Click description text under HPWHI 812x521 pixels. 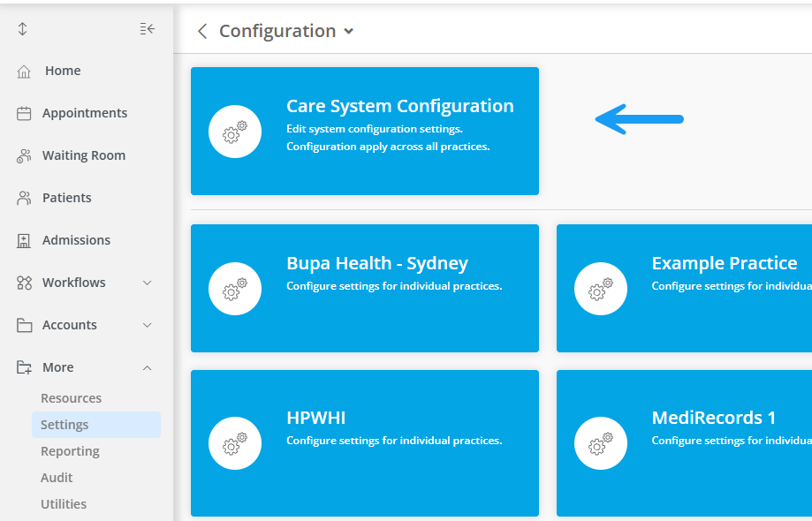click(394, 441)
